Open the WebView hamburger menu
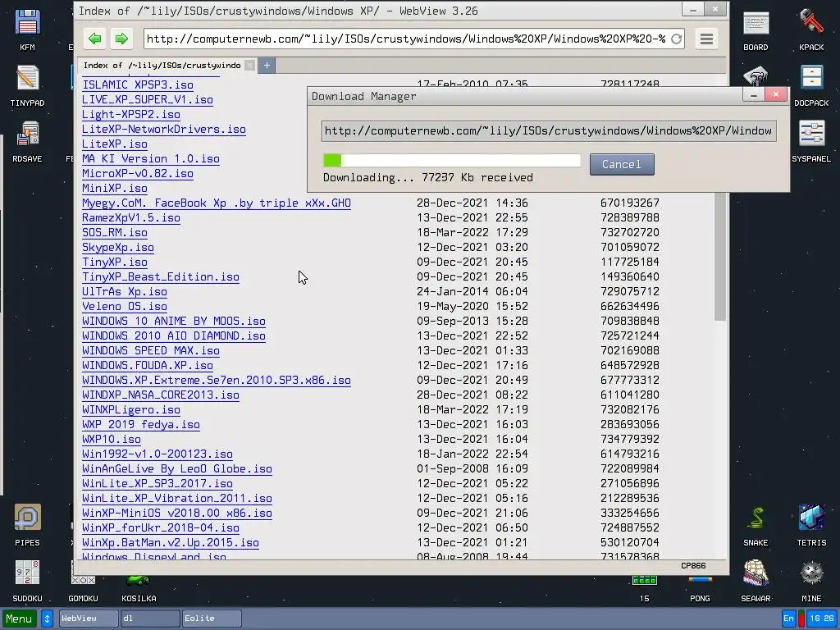The height and width of the screenshot is (630, 840). pyautogui.click(x=706, y=39)
